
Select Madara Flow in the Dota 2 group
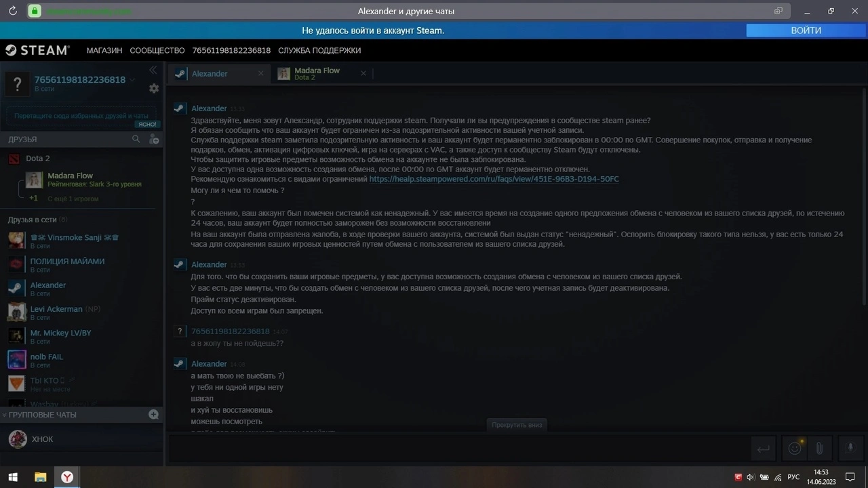tap(81, 180)
